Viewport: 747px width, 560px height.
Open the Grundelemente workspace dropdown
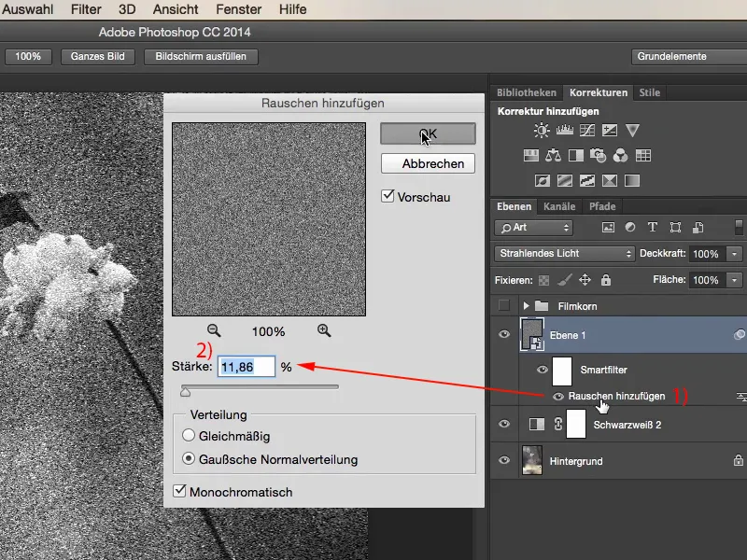pos(689,57)
